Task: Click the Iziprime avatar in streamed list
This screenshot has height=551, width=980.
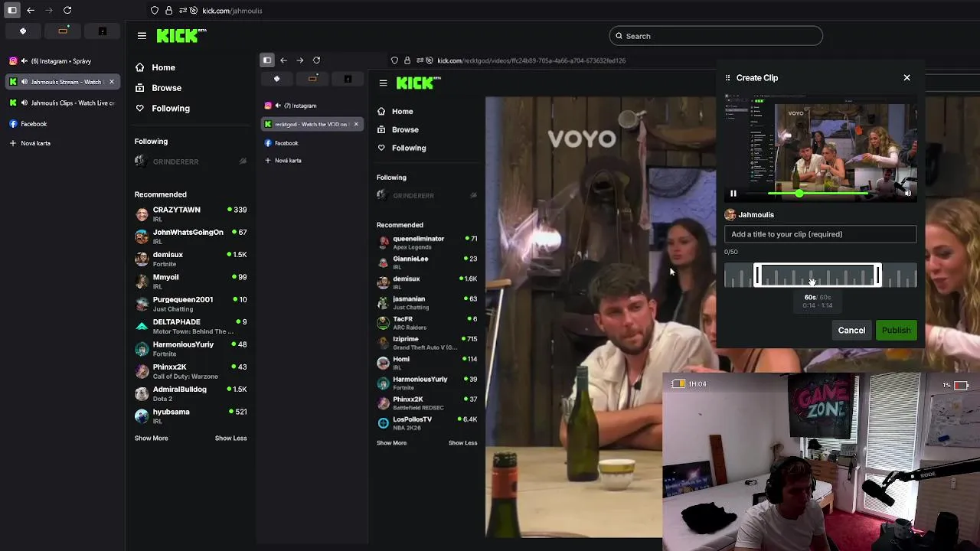Action: [x=383, y=343]
